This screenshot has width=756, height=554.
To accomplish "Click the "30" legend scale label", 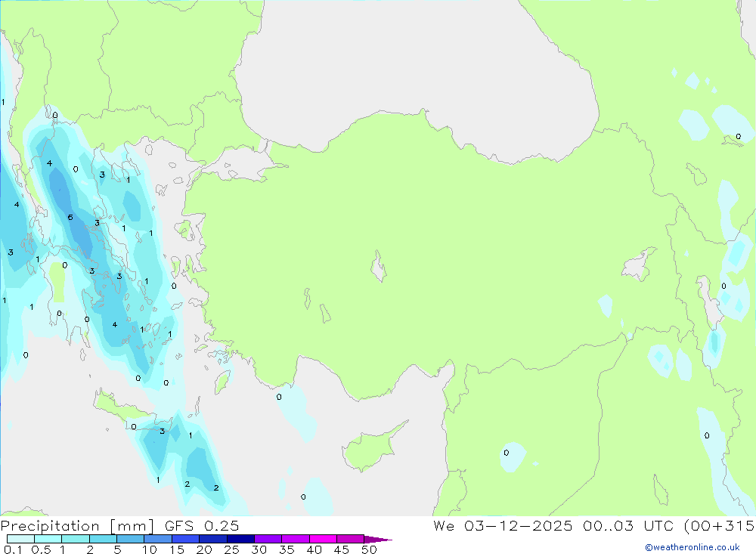I will (259, 549).
